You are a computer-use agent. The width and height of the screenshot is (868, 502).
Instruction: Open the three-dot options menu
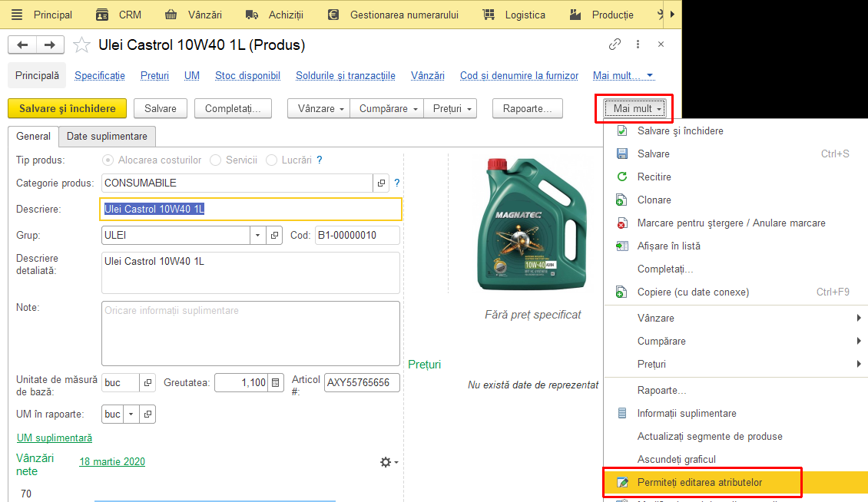pos(638,45)
